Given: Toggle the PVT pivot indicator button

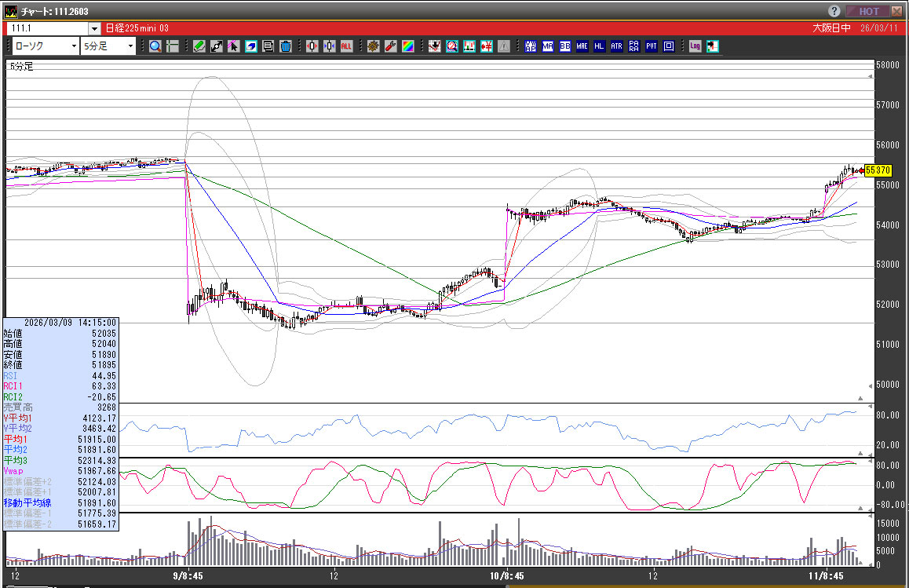Looking at the screenshot, I should pos(651,46).
